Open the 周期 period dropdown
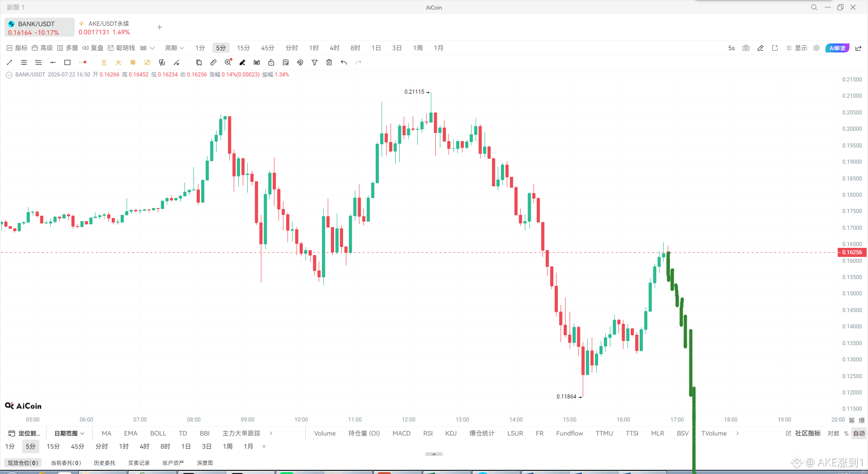 (x=174, y=48)
